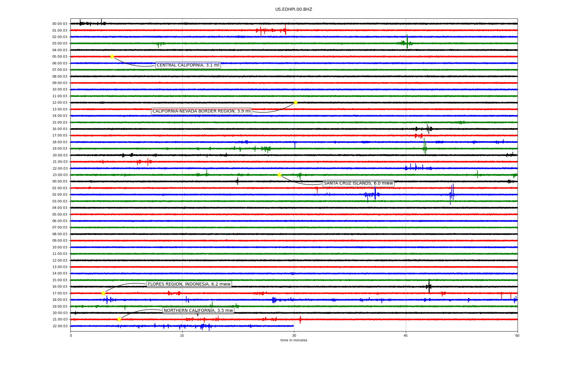588x368 pixels.
Task: Click the Flores Region Indonesia event star
Action: pyautogui.click(x=103, y=293)
